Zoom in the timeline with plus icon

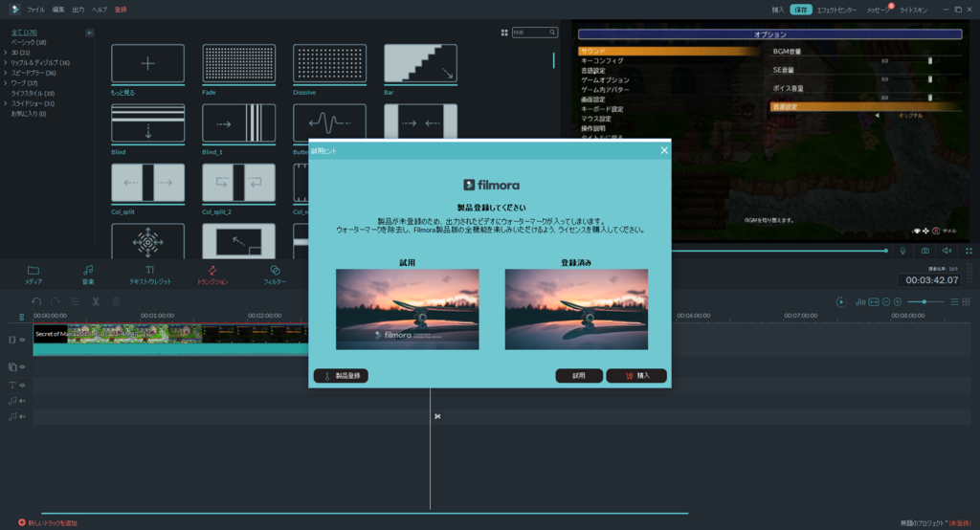898,302
